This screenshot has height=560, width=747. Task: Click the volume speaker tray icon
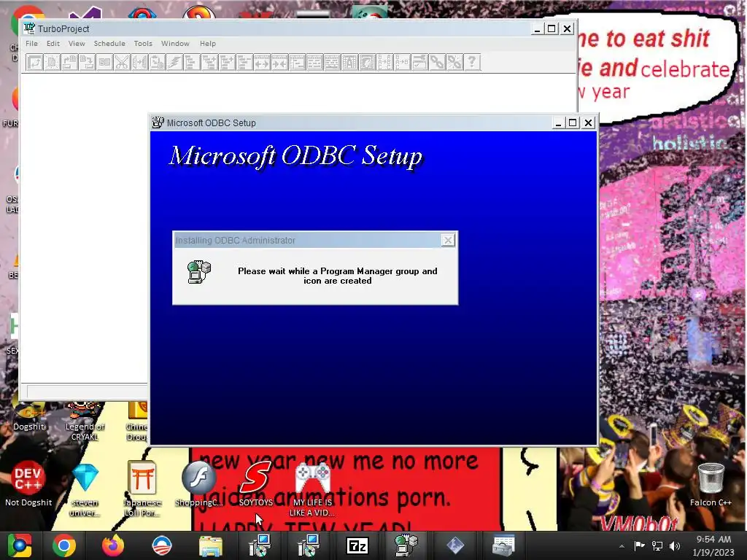(675, 545)
